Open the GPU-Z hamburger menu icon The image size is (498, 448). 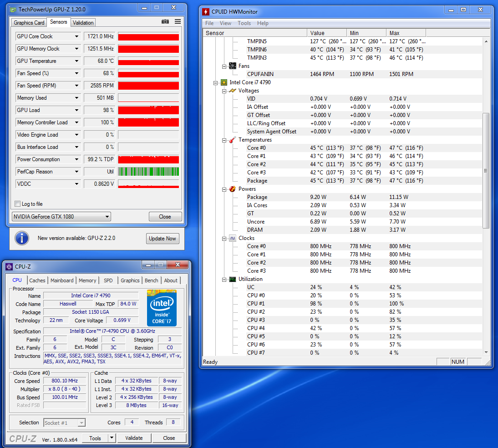tap(178, 21)
